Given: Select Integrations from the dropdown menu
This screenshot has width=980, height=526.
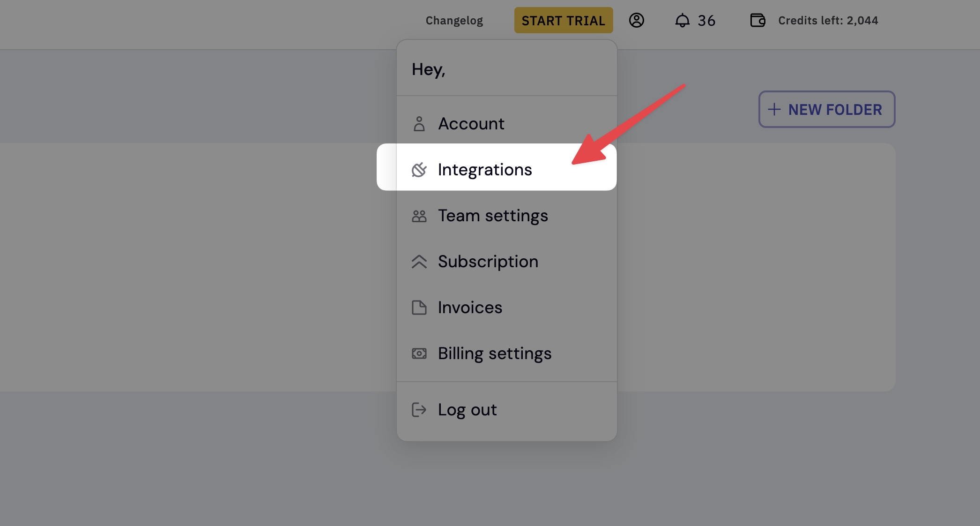Looking at the screenshot, I should 484,170.
